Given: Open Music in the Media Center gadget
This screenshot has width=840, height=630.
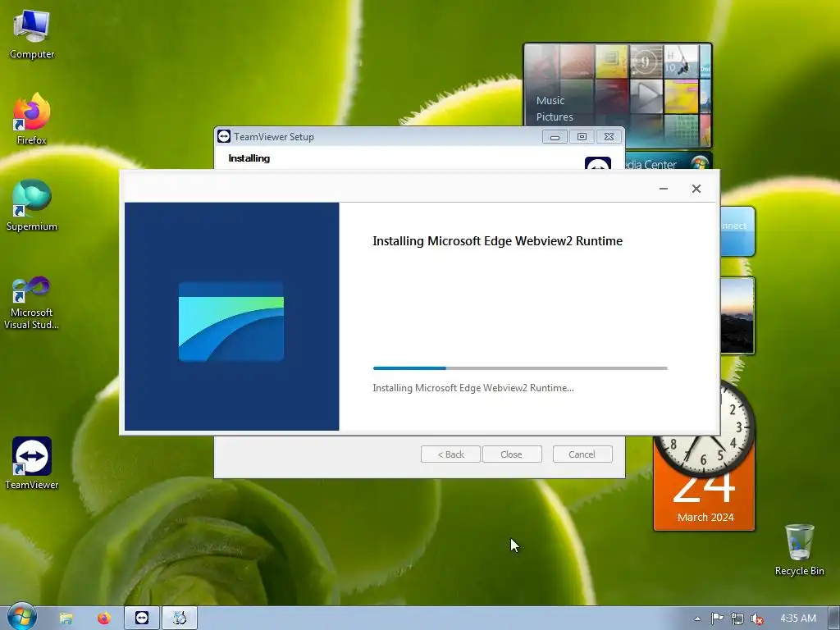Looking at the screenshot, I should coord(550,101).
